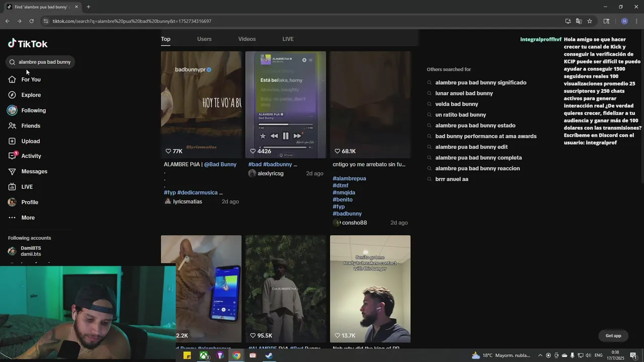
Task: Open DamiBTS following account
Action: click(x=30, y=251)
